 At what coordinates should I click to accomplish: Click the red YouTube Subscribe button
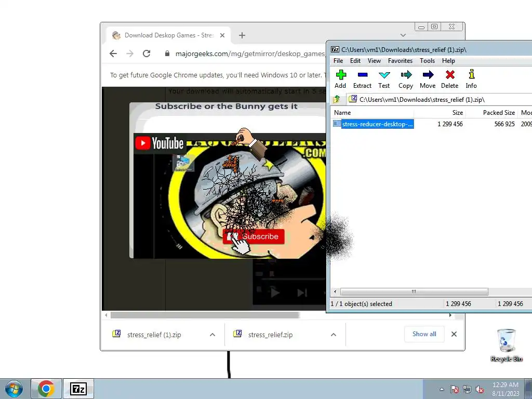[x=254, y=236]
